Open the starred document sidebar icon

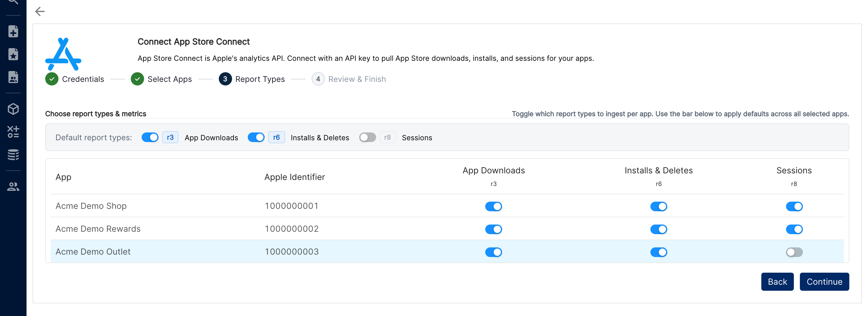click(13, 54)
